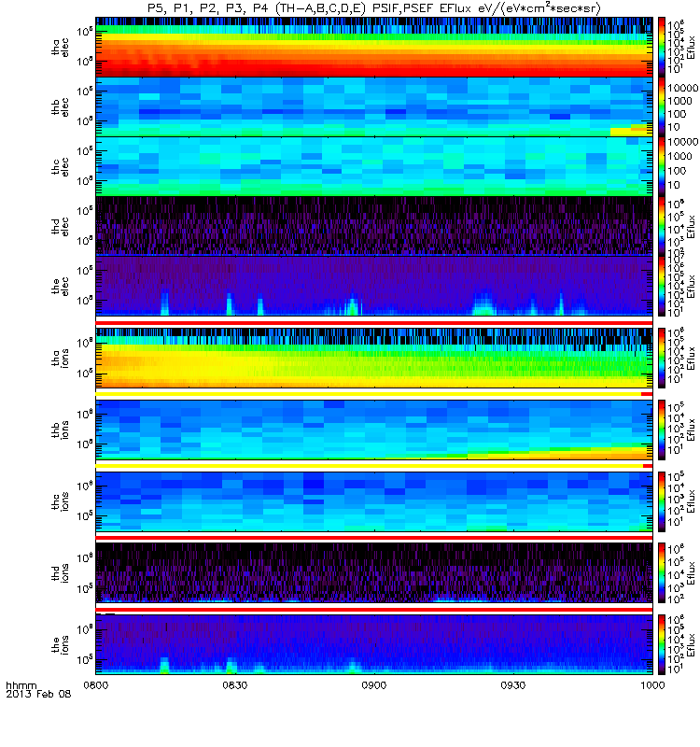Click the color bar beside tha elec panel
700x747 pixels.
point(662,47)
